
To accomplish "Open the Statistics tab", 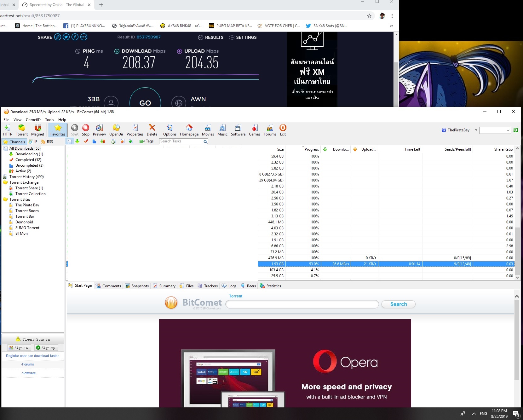I will click(270, 286).
